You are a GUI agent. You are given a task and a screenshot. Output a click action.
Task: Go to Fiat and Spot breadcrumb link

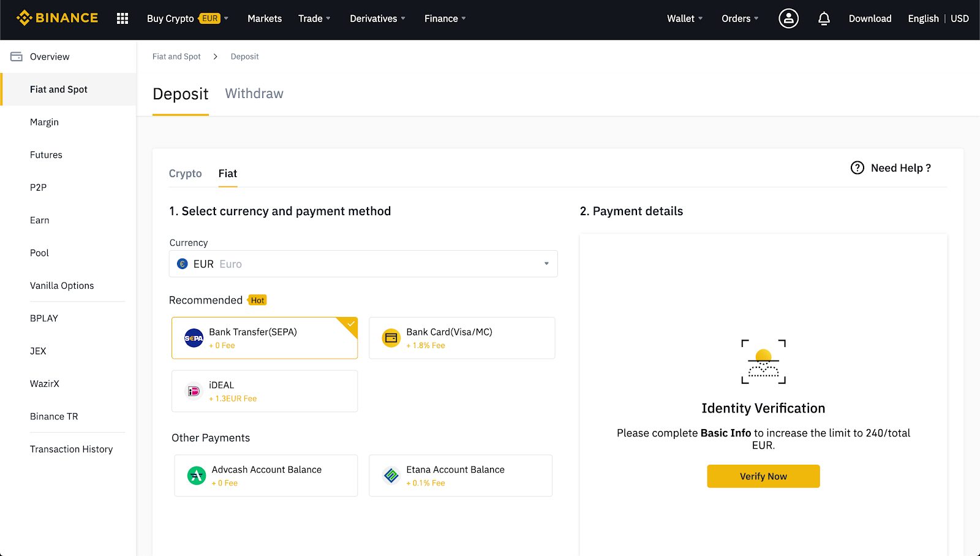[176, 56]
